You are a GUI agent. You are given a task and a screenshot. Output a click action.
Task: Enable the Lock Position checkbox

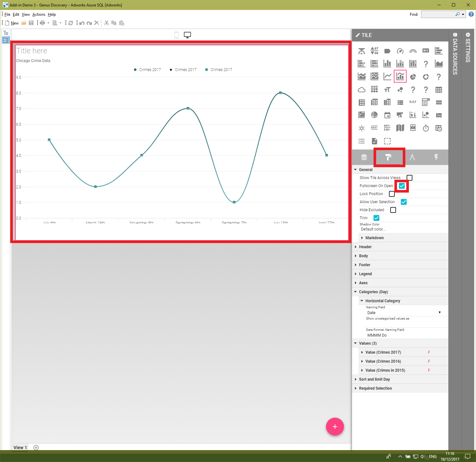point(392,194)
